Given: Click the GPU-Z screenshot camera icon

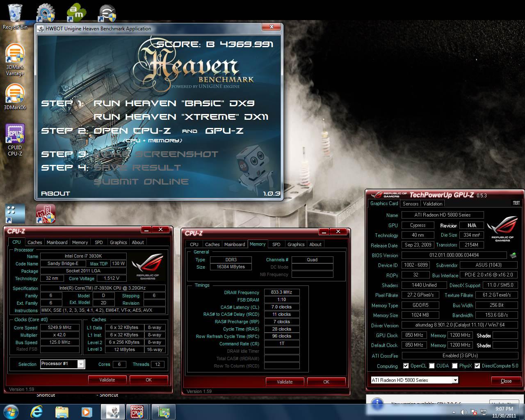Looking at the screenshot, I should click(x=516, y=203).
